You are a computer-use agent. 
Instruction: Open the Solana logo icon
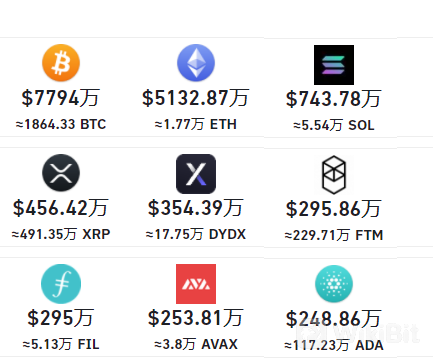(x=334, y=65)
